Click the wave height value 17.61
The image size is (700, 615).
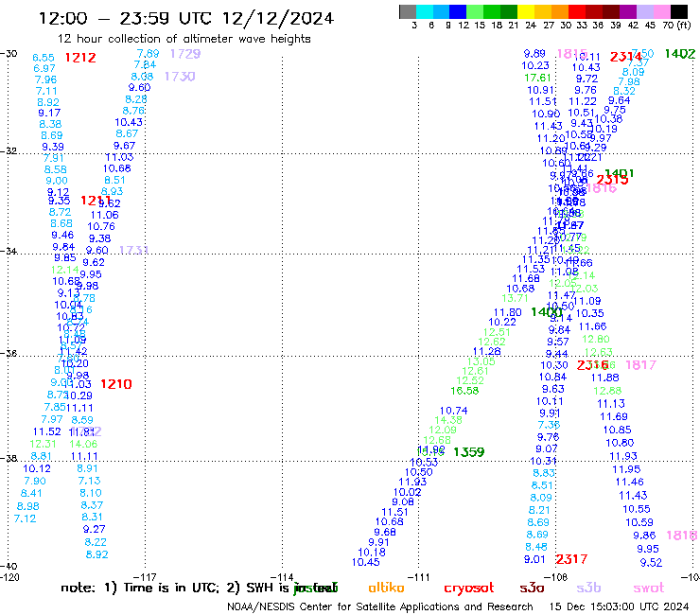point(537,78)
